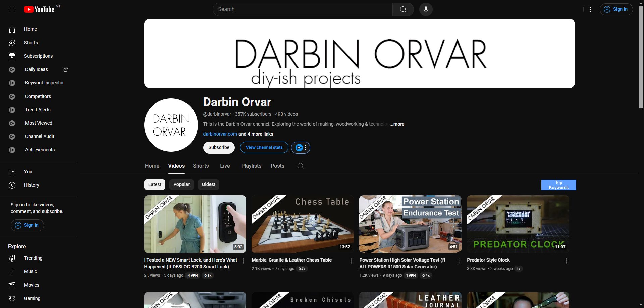Switch to the Posts tab

(277, 166)
